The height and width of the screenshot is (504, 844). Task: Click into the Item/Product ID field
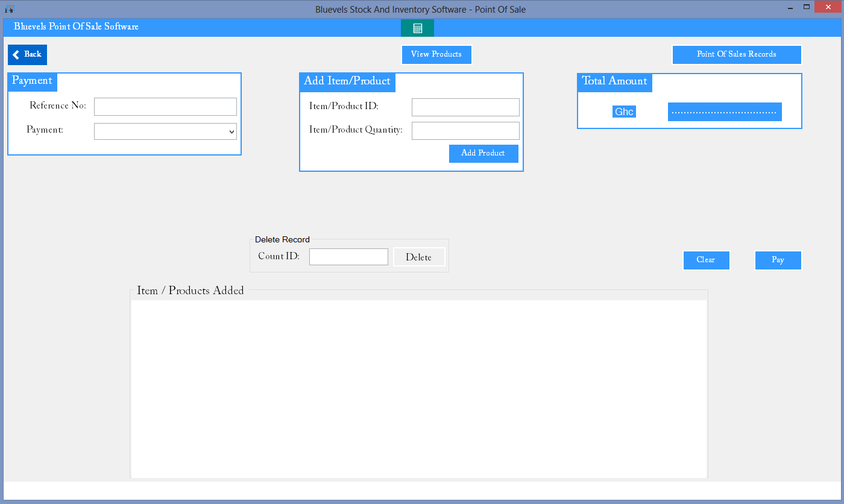coord(465,107)
